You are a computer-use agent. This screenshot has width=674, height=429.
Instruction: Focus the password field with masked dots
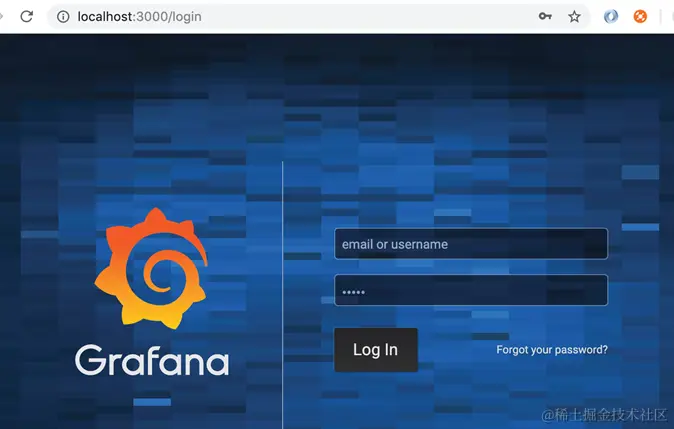[x=471, y=290]
